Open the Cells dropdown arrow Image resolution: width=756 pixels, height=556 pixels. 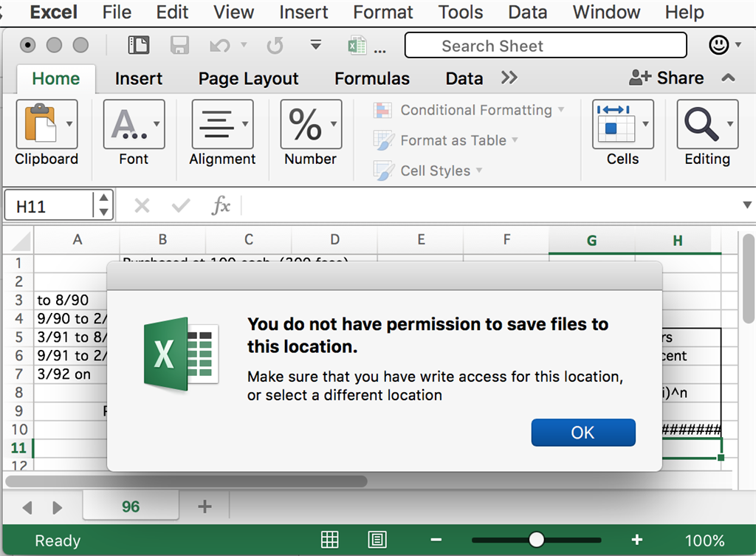coord(645,124)
